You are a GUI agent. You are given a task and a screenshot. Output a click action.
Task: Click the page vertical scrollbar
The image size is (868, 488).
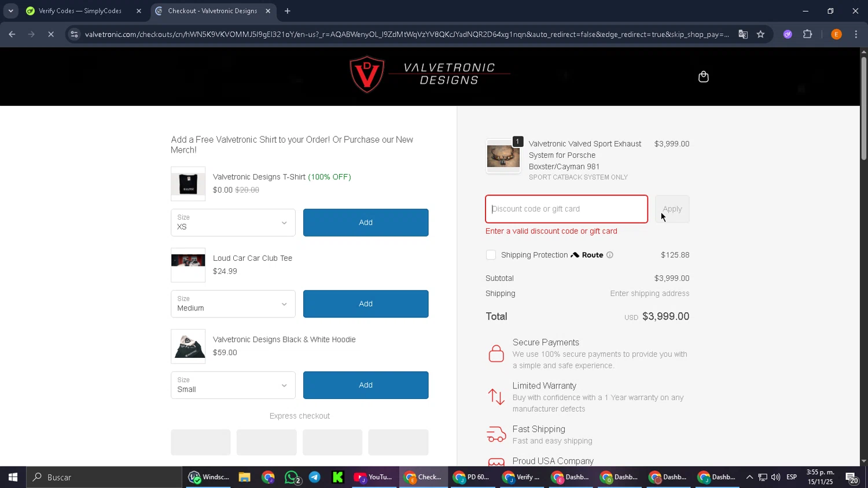point(863,110)
